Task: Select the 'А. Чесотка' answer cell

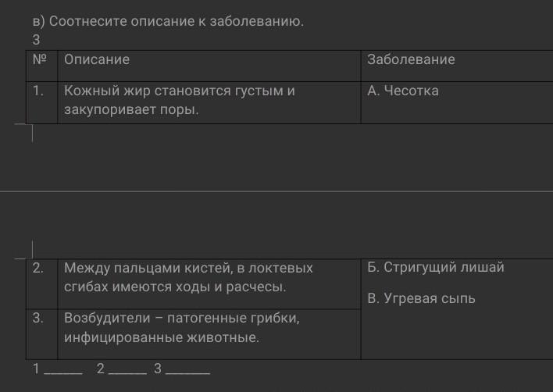Action: click(x=457, y=102)
